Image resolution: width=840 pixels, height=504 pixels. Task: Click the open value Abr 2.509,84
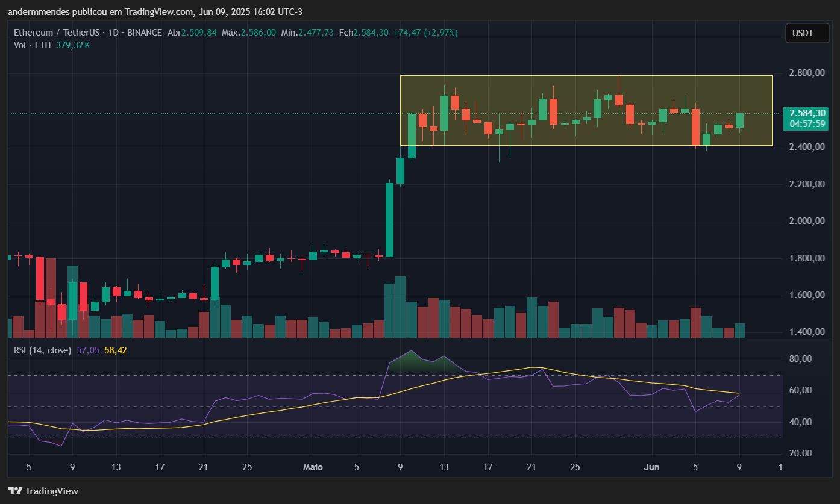click(x=191, y=33)
